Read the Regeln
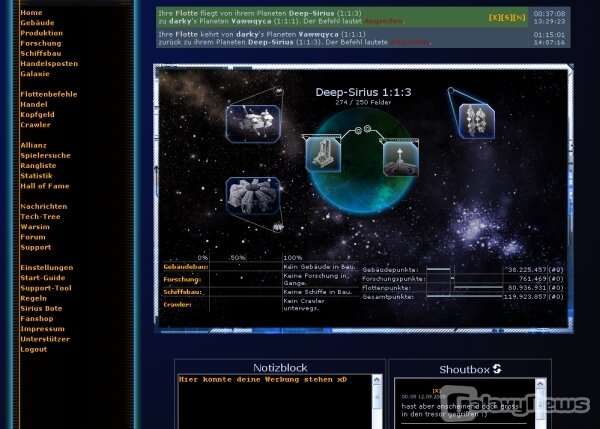This screenshot has height=429, width=600. tap(33, 299)
